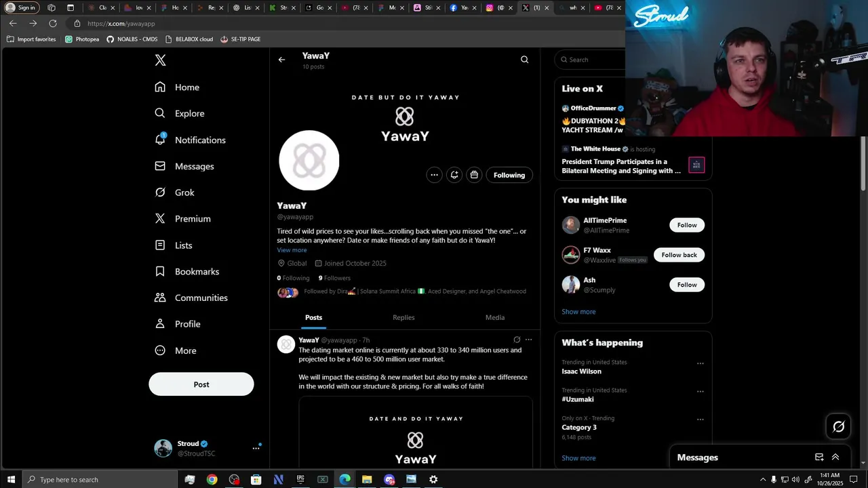Follow AllTimePrime

point(687,225)
